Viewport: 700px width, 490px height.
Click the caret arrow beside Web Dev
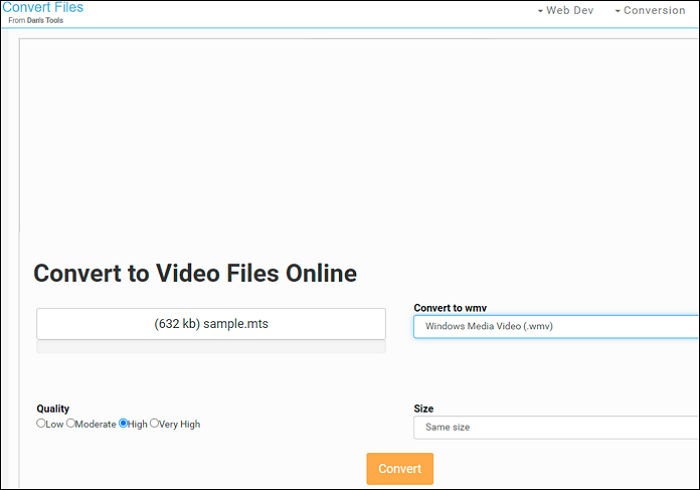[541, 11]
